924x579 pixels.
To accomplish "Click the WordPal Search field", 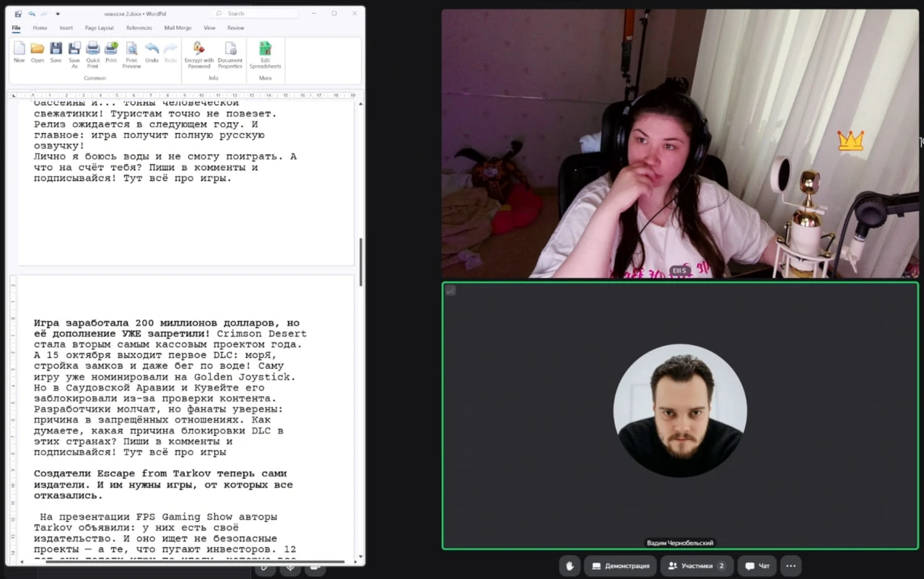I will (x=256, y=14).
